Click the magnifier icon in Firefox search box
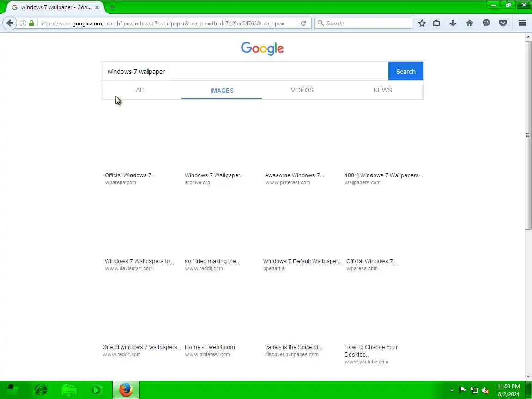The height and width of the screenshot is (399, 532). coord(320,23)
